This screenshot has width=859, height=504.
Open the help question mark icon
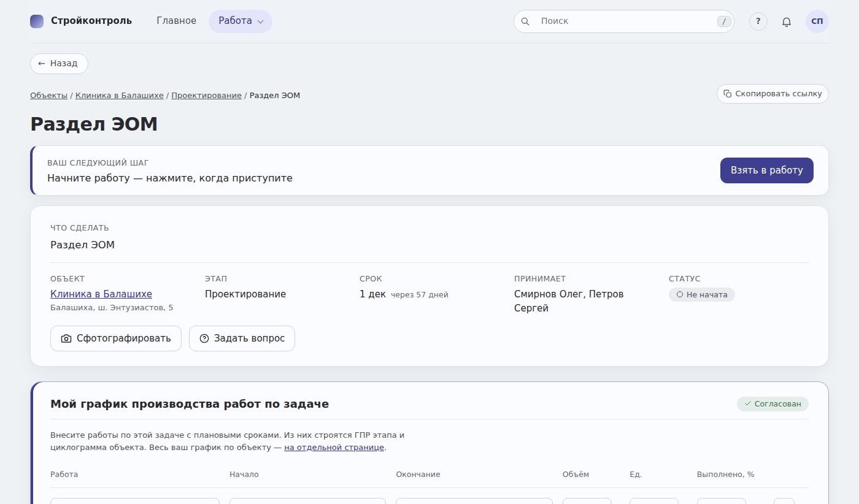point(758,21)
